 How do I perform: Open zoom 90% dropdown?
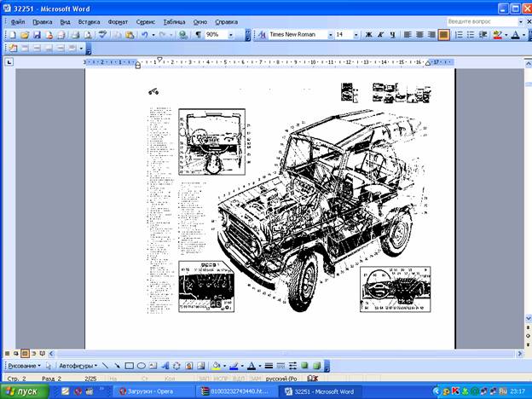tap(231, 35)
